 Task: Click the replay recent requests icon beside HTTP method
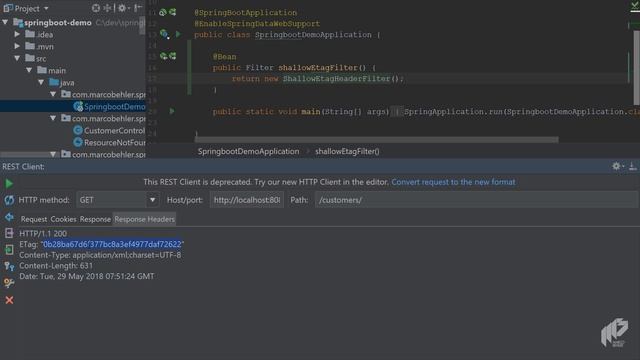(9, 200)
